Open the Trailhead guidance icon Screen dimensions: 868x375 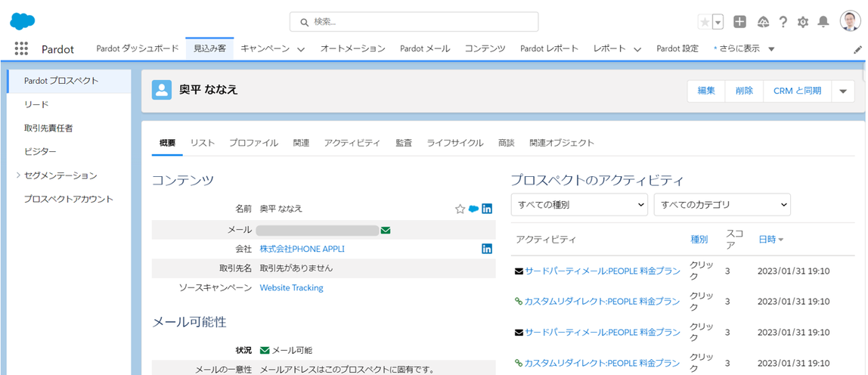pyautogui.click(x=764, y=22)
